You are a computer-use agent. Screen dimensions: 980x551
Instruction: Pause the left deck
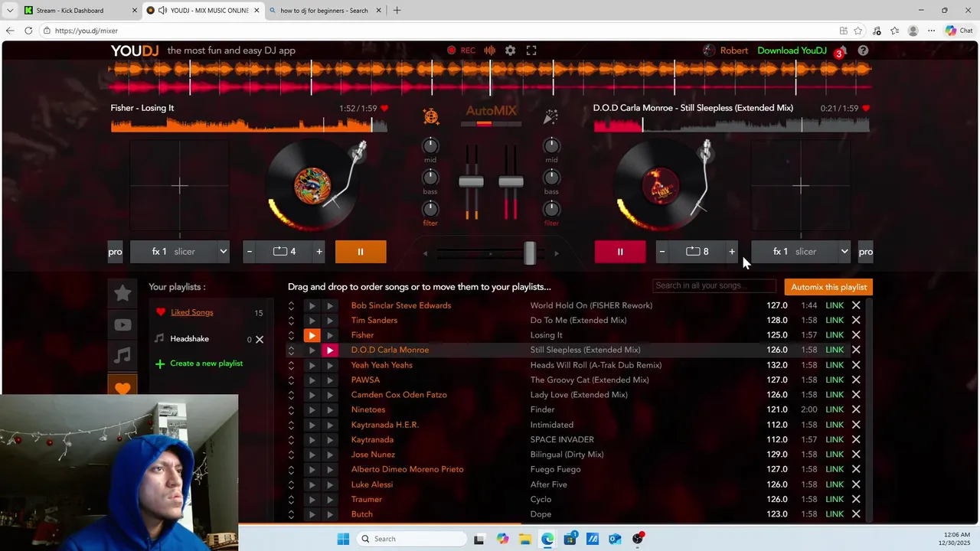pyautogui.click(x=361, y=252)
